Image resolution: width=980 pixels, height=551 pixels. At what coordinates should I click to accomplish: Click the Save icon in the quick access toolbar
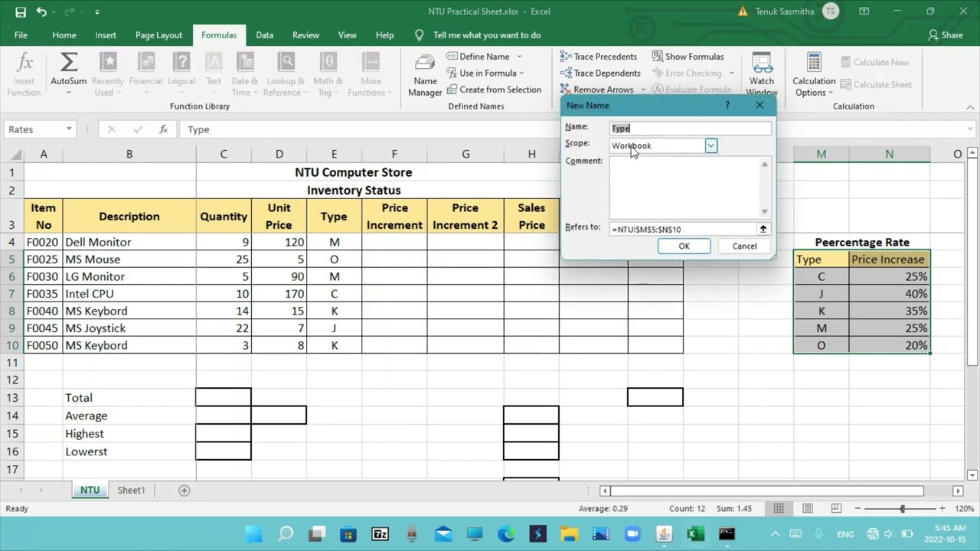[x=21, y=11]
